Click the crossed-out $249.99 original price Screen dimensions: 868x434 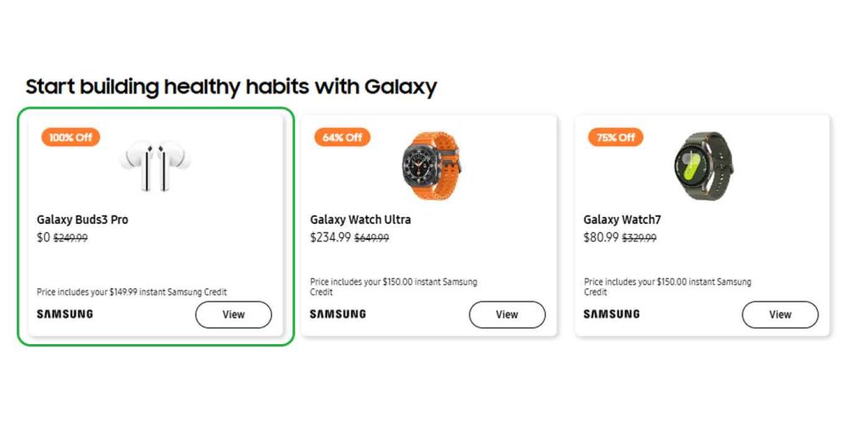(x=70, y=238)
